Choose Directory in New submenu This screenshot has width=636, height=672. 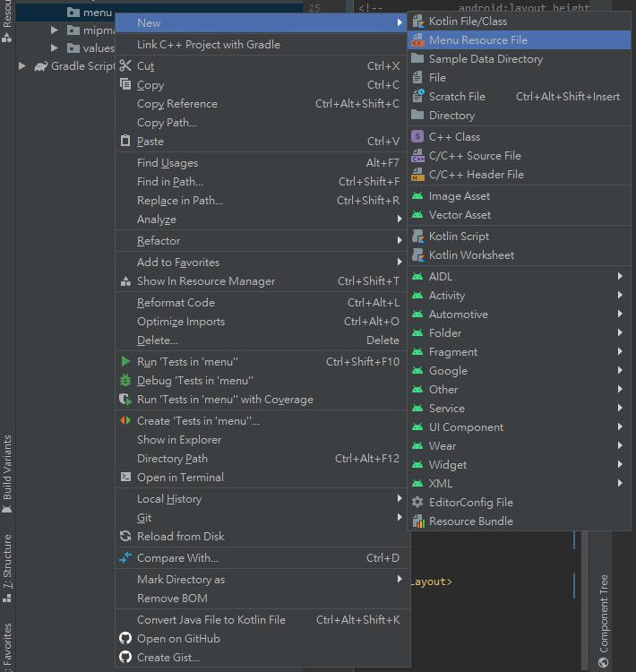click(519, 116)
